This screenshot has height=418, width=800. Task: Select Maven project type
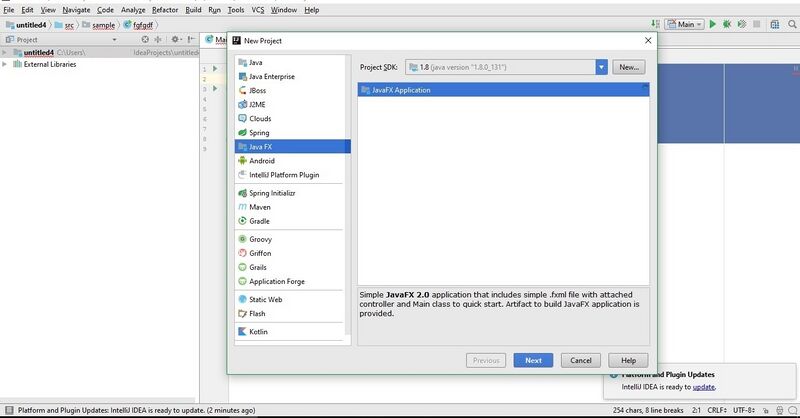coord(292,207)
